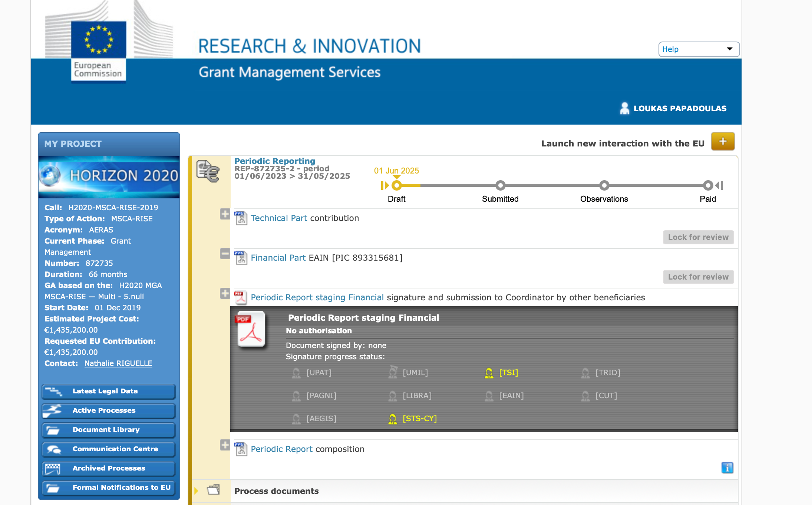
Task: Click the Process documents folder icon
Action: click(213, 490)
